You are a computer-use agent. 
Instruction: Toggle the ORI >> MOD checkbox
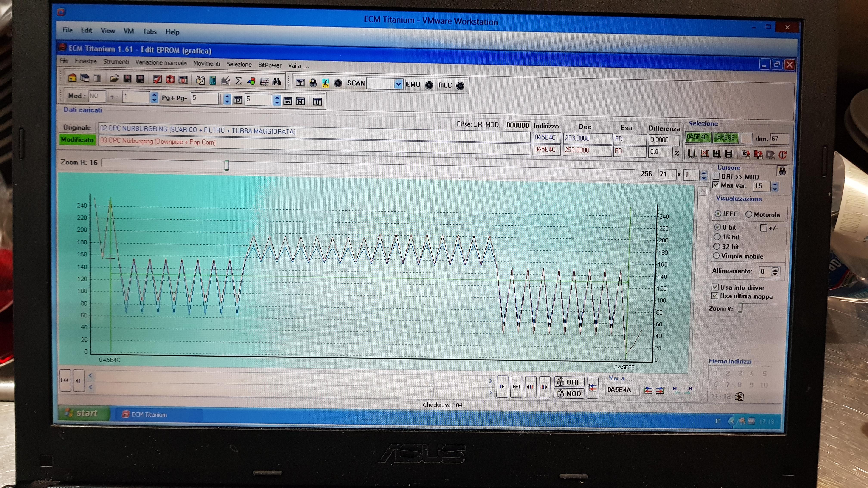pos(716,176)
